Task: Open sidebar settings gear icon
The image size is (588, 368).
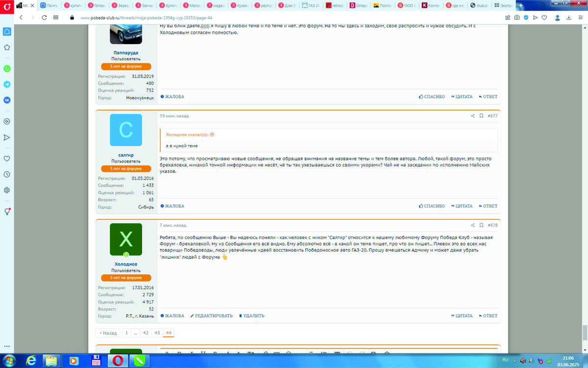Action: (x=7, y=190)
